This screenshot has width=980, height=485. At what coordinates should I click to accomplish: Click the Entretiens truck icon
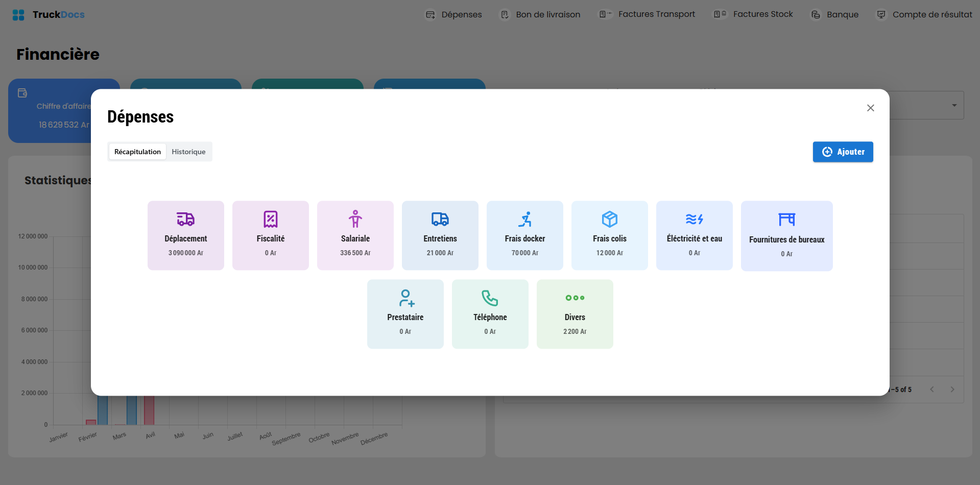click(440, 219)
